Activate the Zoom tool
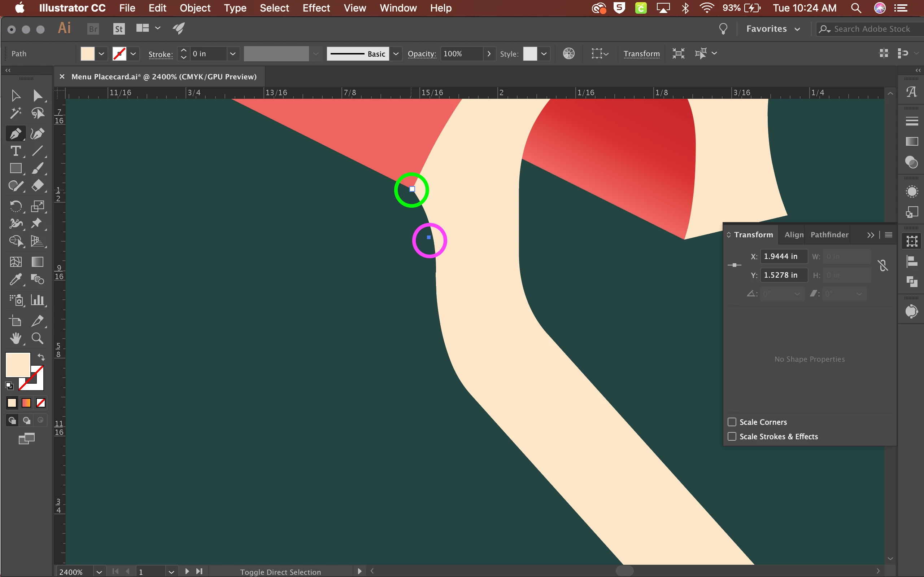The image size is (924, 577). point(38,339)
